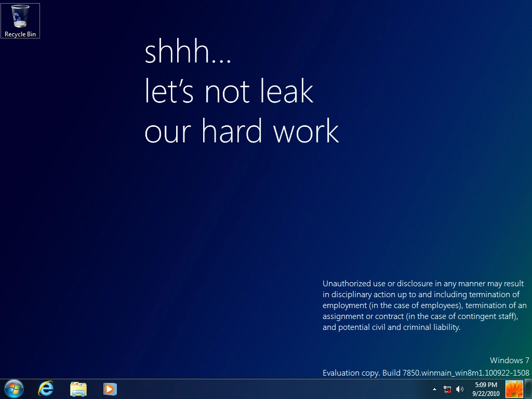Viewport: 532px width, 399px height.
Task: Open the Recycle Bin on the desktop
Action: (20, 16)
